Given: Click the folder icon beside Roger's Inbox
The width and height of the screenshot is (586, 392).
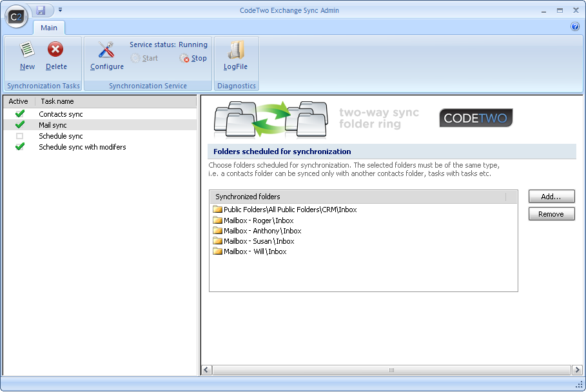Looking at the screenshot, I should (x=217, y=220).
